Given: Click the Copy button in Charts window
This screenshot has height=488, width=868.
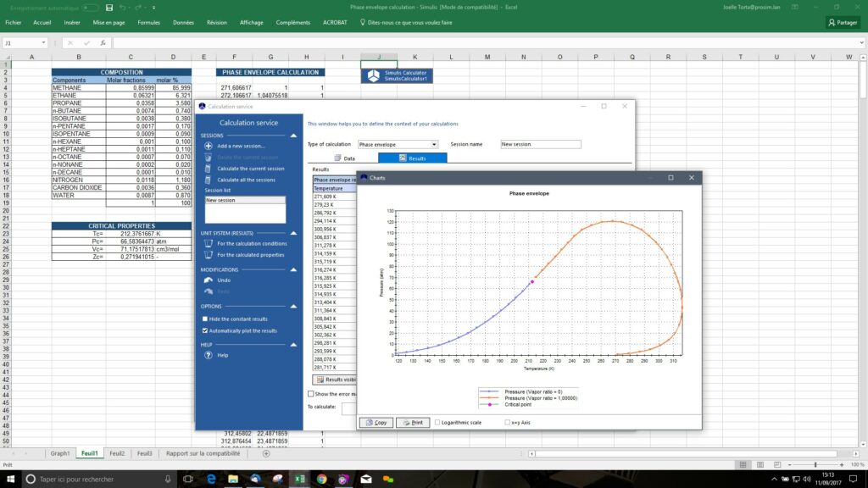Looking at the screenshot, I should pos(376,423).
